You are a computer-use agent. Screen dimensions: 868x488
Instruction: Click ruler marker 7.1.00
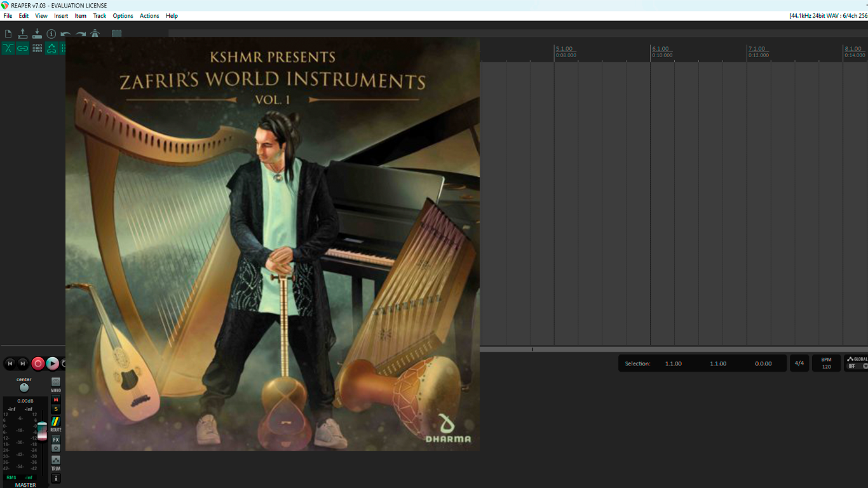pyautogui.click(x=757, y=49)
